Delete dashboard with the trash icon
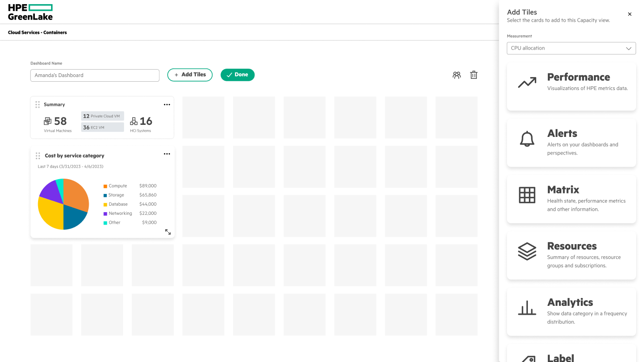This screenshot has height=362, width=644. tap(474, 75)
